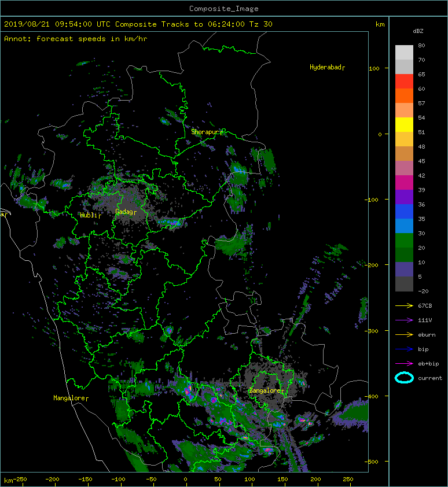The width and height of the screenshot is (448, 487).
Task: Click the 0 horizontal axis tick label
Action: (x=186, y=479)
